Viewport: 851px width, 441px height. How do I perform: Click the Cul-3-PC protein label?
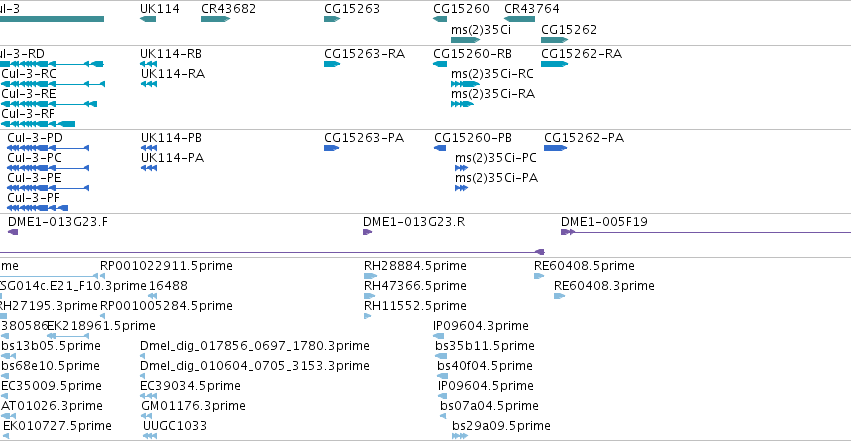click(x=34, y=158)
